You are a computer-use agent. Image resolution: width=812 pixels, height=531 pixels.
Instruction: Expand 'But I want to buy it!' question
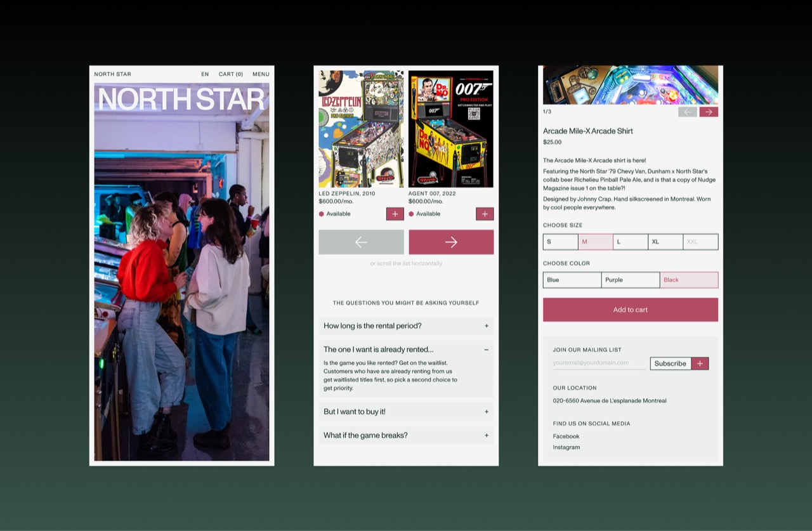point(405,412)
